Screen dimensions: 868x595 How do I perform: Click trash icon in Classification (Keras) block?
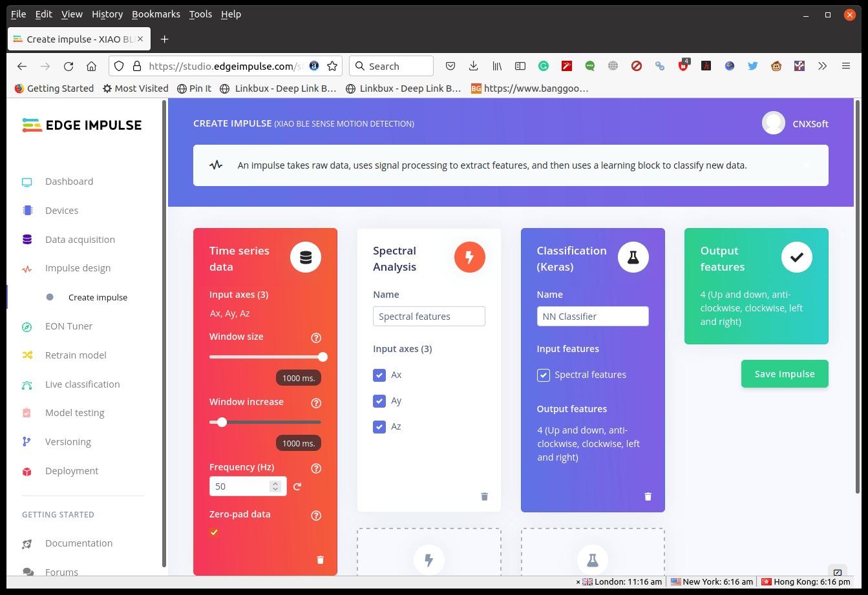648,496
